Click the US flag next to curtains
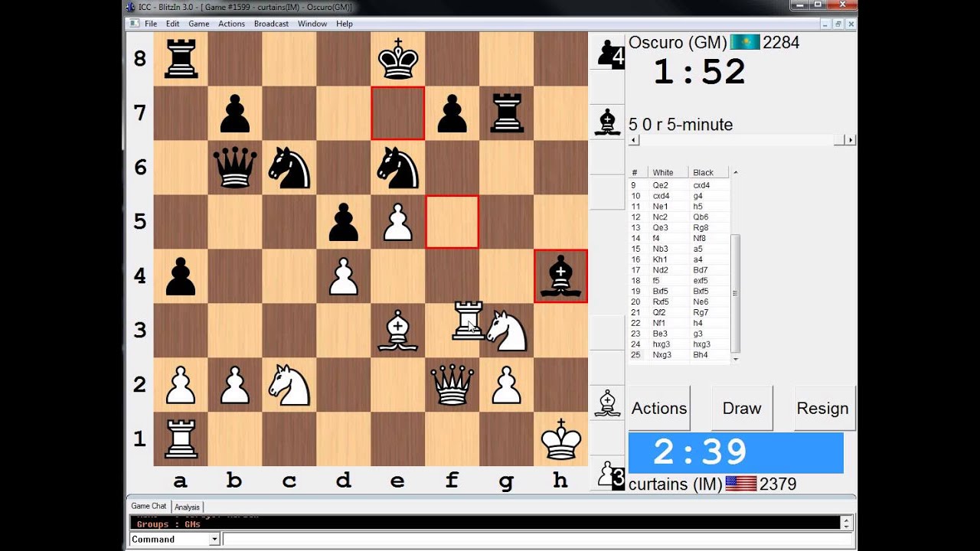Viewport: 980px width, 551px height. click(x=741, y=484)
